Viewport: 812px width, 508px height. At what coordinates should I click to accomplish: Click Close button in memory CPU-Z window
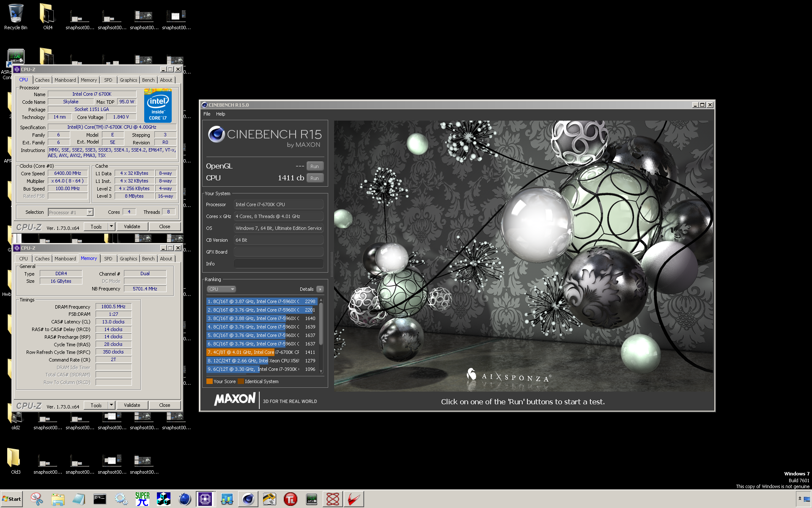pyautogui.click(x=165, y=406)
